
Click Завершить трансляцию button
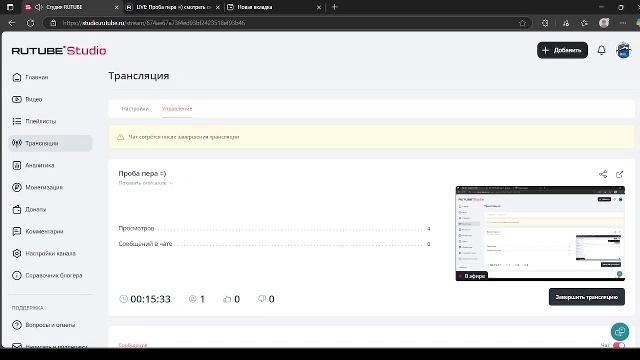click(587, 297)
